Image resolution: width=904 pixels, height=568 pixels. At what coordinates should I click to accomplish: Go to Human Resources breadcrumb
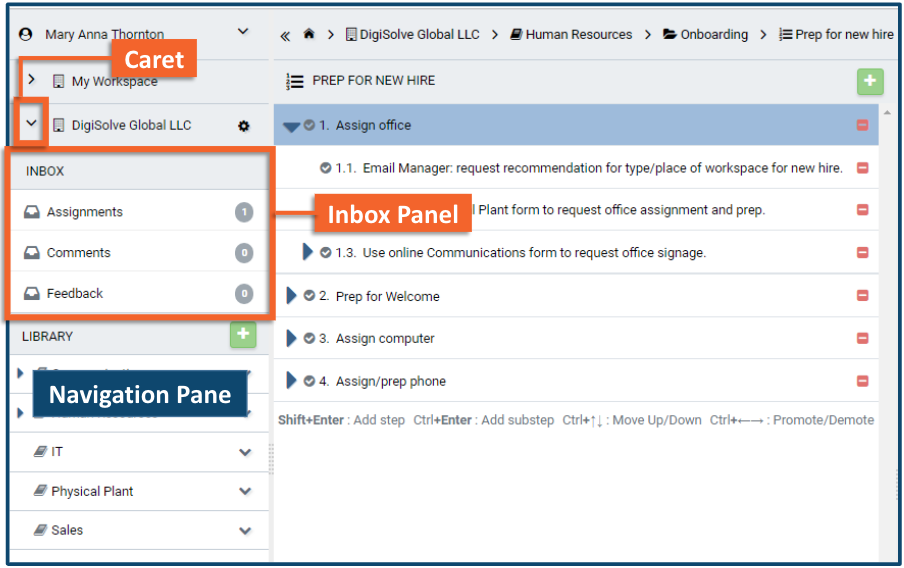(571, 35)
